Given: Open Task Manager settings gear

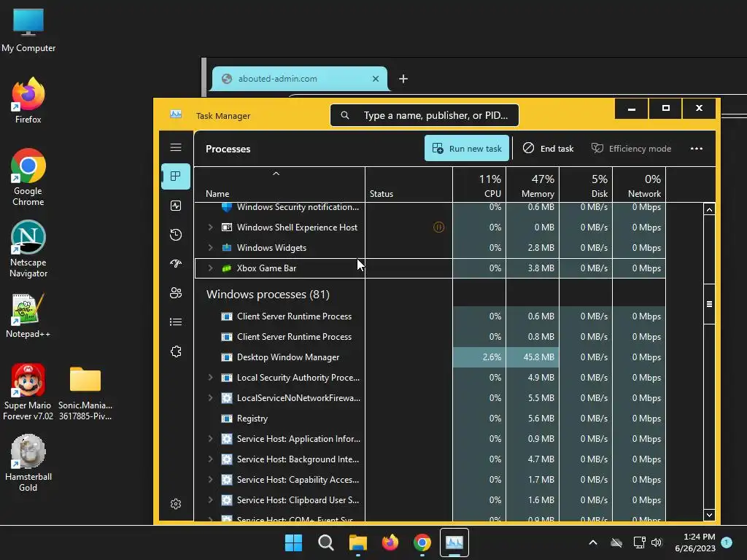Looking at the screenshot, I should 176,504.
